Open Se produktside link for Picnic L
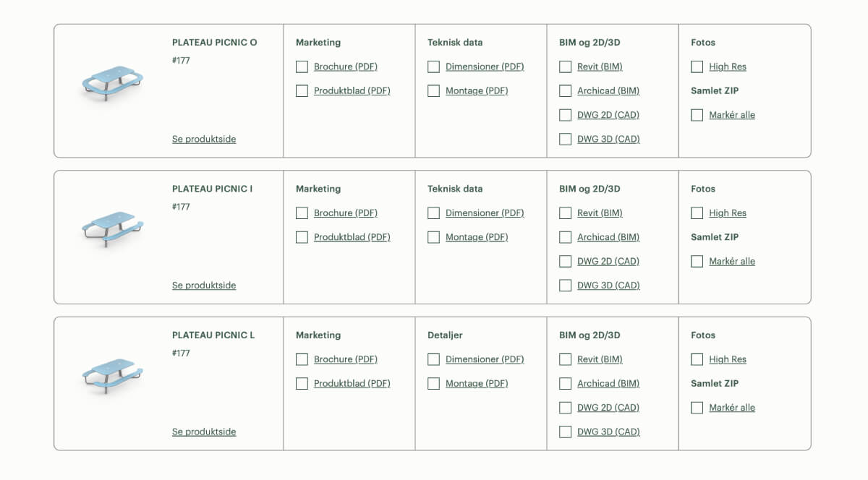This screenshot has height=480, width=868. [204, 432]
